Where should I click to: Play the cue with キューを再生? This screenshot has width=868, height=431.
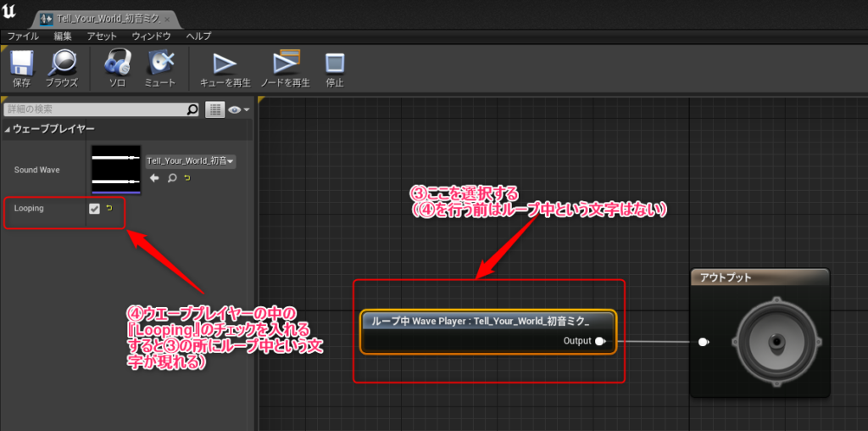tap(225, 66)
